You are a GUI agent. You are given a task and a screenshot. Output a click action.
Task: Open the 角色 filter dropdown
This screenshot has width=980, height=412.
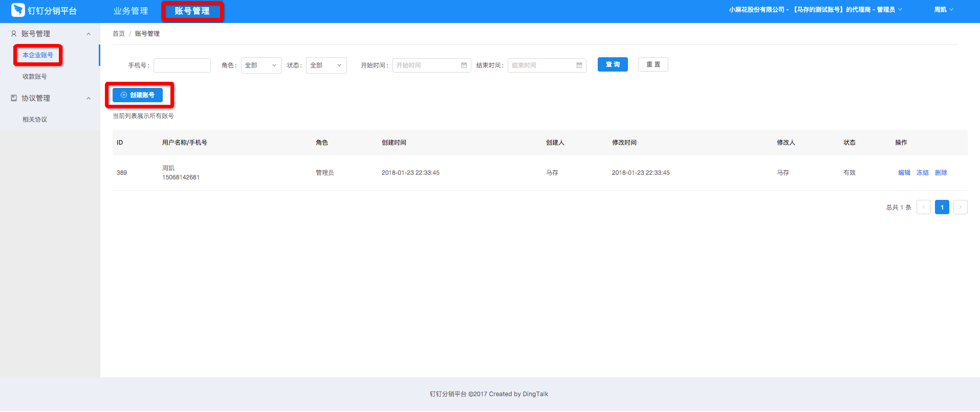click(261, 65)
